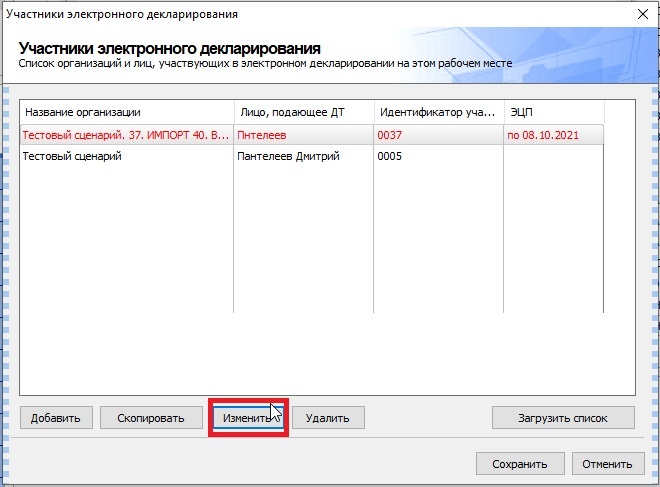The height and width of the screenshot is (487, 660).
Task: Click the Лицо, подающее ДТ column header
Action: coord(304,112)
